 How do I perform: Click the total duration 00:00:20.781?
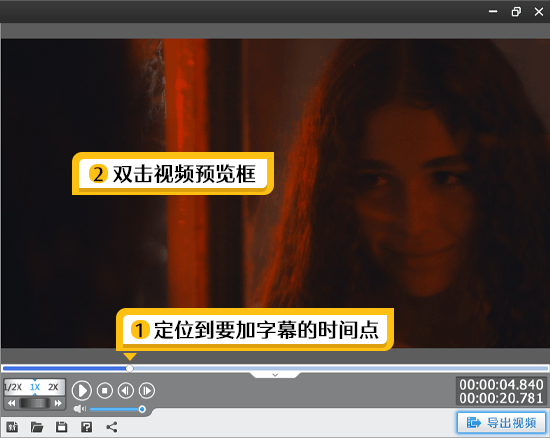click(x=502, y=398)
